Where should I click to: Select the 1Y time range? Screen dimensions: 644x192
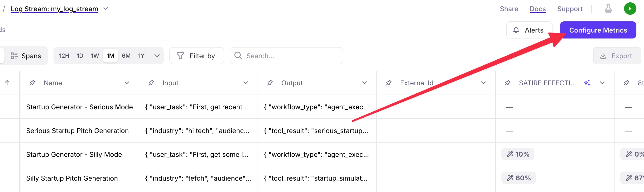click(141, 56)
